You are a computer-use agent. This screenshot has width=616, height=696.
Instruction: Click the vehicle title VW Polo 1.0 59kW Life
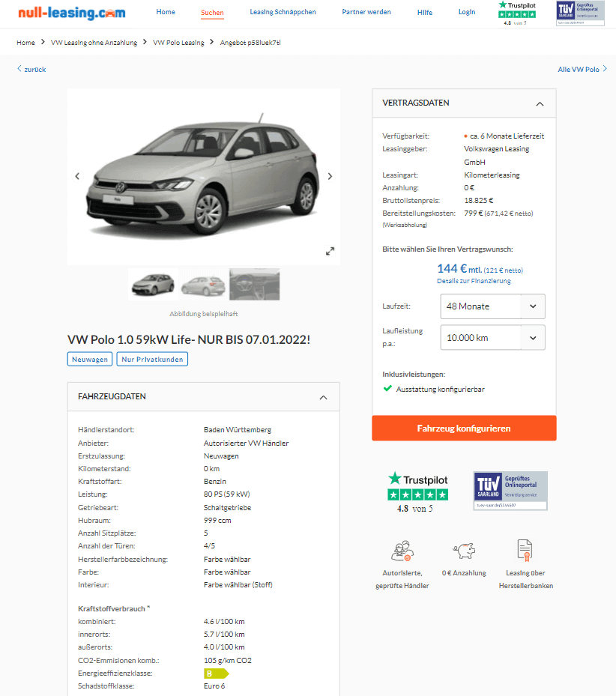coord(189,339)
